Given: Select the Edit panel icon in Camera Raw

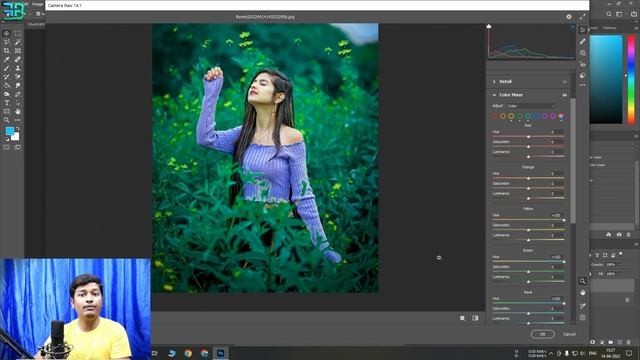Looking at the screenshot, I should click(582, 30).
